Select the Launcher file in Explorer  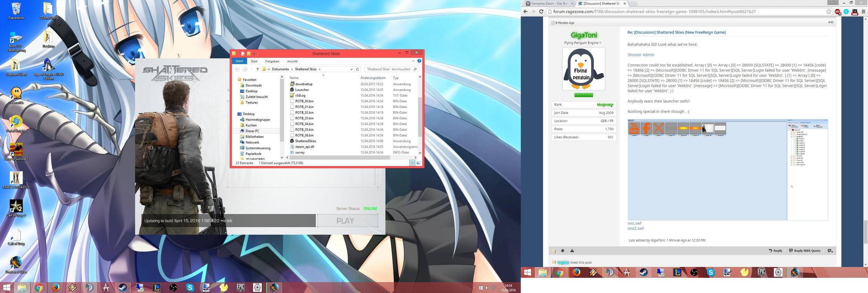[x=302, y=90]
